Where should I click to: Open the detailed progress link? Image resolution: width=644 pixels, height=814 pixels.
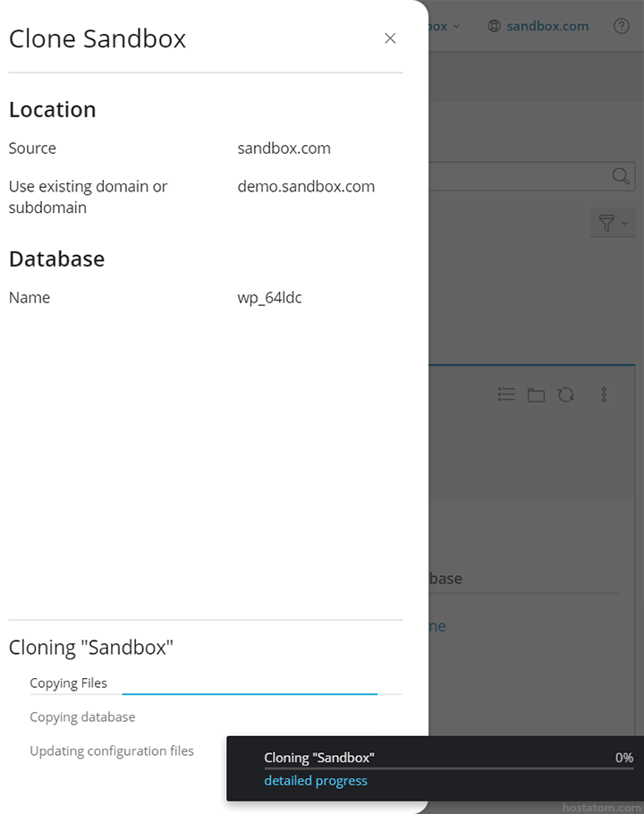coord(316,781)
